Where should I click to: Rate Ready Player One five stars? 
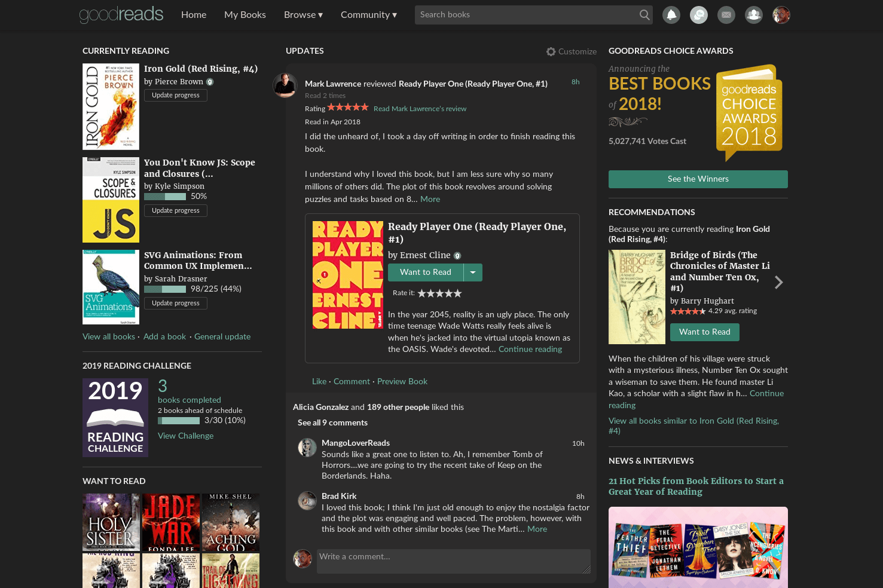tap(458, 293)
